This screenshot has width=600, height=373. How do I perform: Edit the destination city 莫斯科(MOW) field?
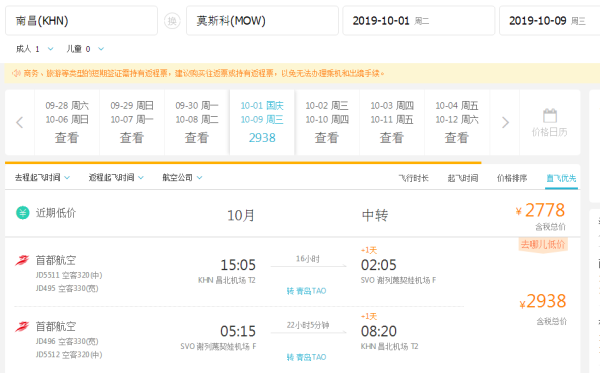click(262, 21)
